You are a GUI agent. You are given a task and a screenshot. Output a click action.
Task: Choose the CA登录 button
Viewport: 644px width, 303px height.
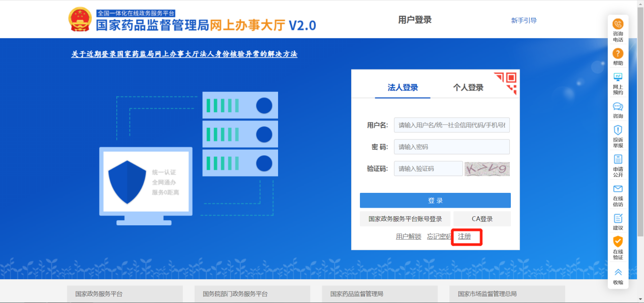point(482,219)
